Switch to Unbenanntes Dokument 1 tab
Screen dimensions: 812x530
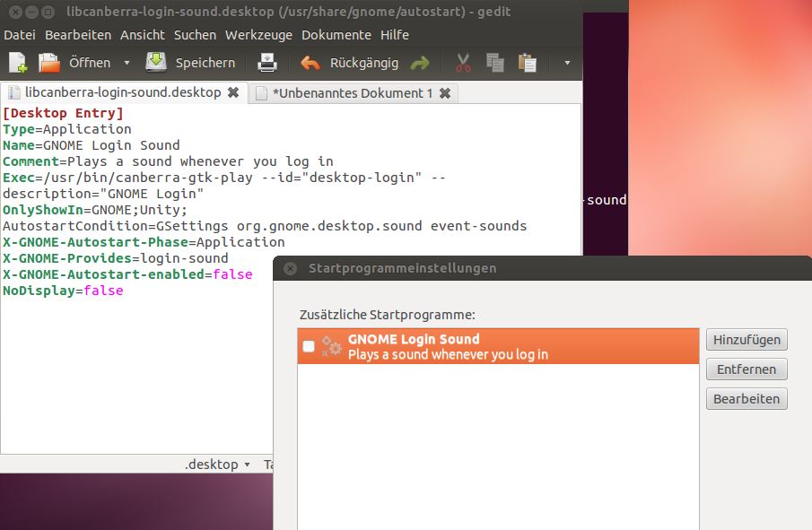(x=352, y=93)
